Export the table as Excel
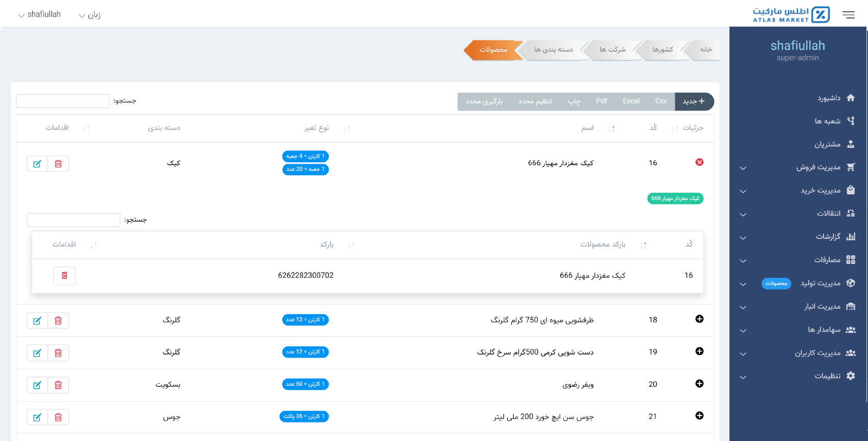868x441 pixels. click(x=631, y=101)
